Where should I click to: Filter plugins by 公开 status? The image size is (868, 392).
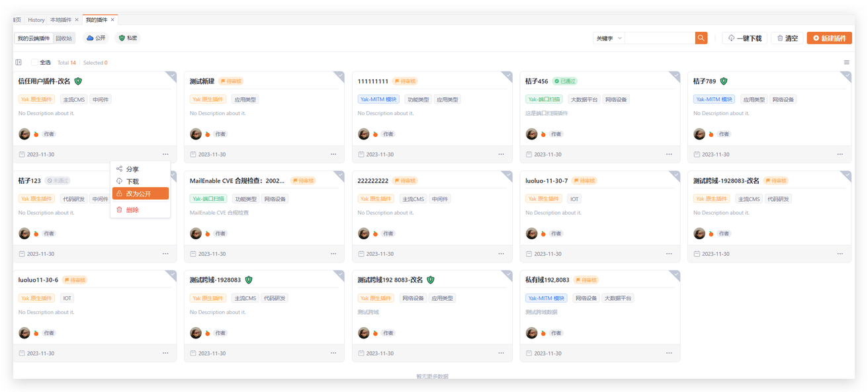96,38
